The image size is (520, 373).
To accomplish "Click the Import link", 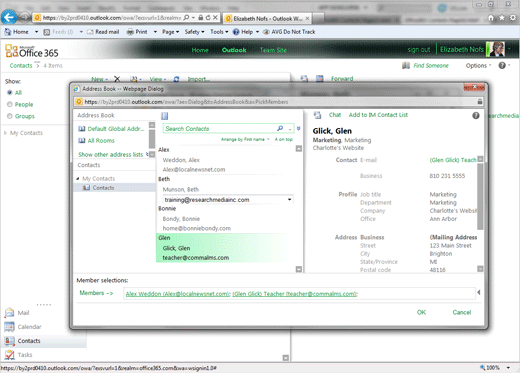I will (199, 79).
